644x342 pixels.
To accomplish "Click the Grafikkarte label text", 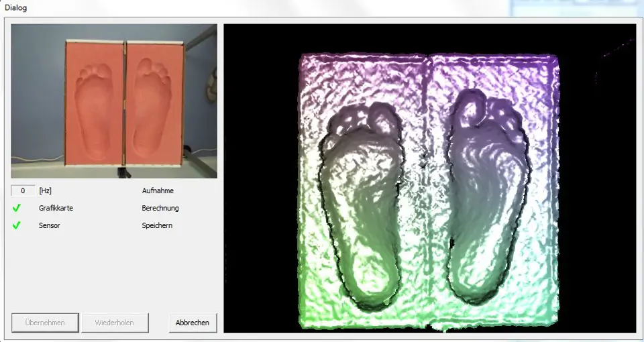I will (x=56, y=208).
